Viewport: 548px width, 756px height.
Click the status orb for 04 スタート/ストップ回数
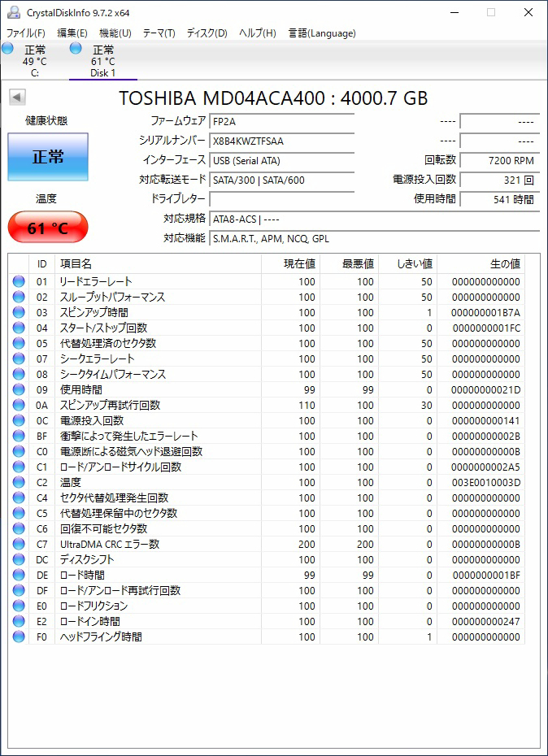[x=19, y=328]
